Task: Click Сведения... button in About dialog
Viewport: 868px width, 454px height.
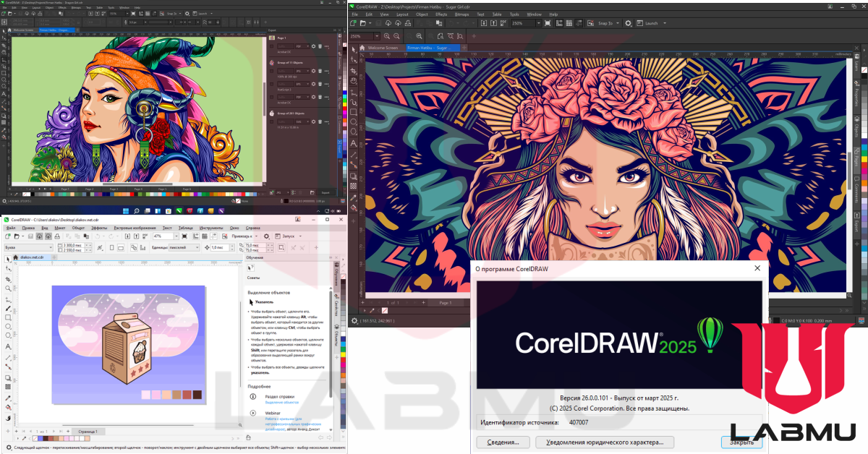Action: coord(503,442)
